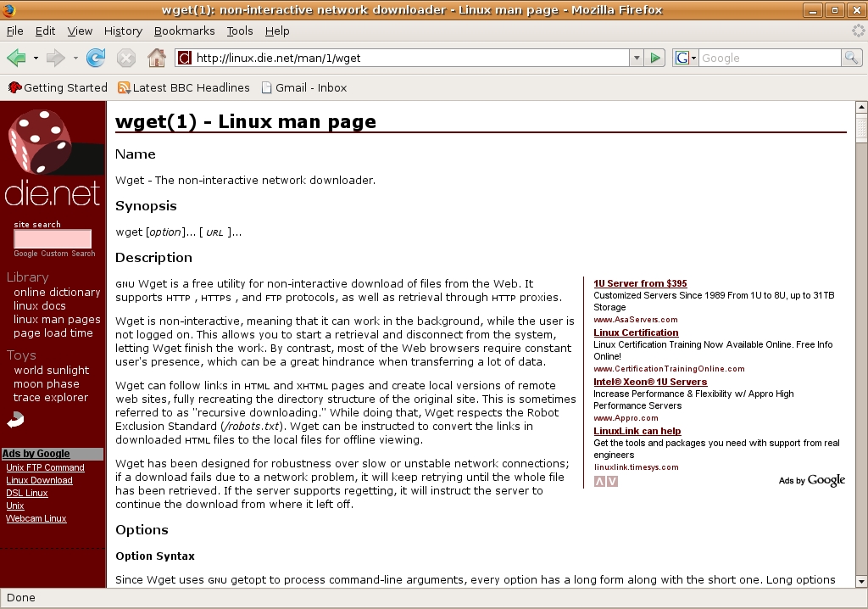
Task: Open the search engine selector dropdown
Action: tap(693, 58)
